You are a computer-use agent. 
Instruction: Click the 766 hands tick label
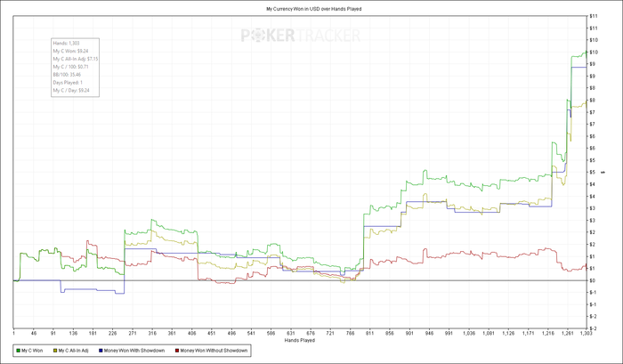(x=350, y=334)
